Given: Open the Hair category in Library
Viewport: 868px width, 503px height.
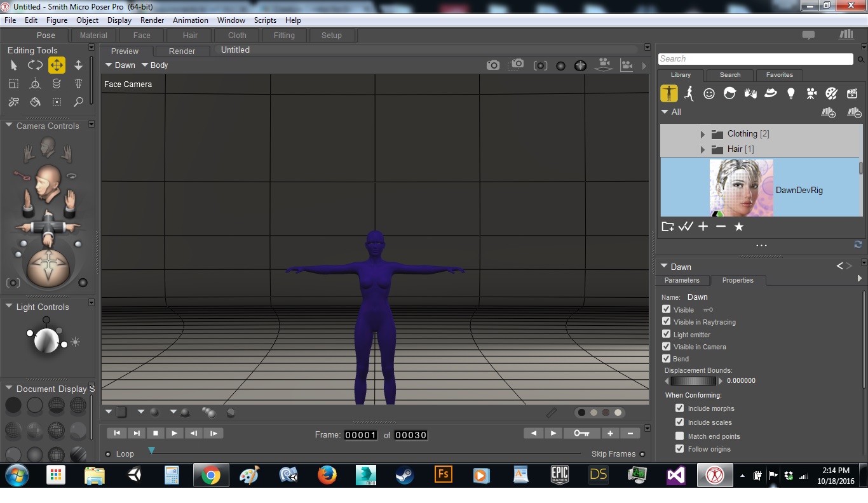Looking at the screenshot, I should 729,94.
